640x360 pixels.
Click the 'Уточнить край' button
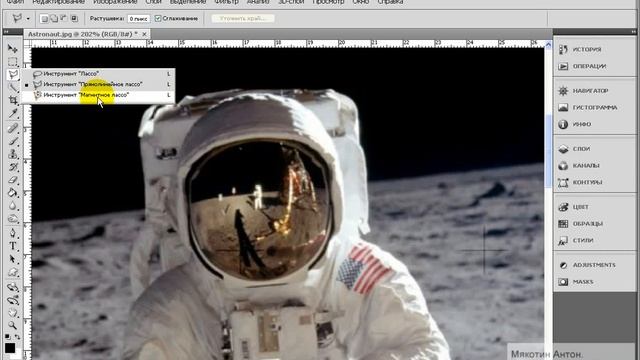pyautogui.click(x=242, y=18)
